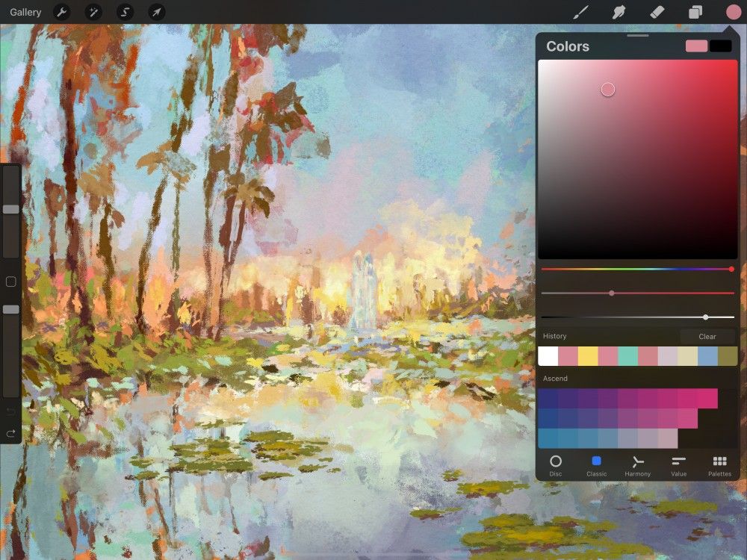Select the Smudge tool
The height and width of the screenshot is (560, 747).
coord(617,12)
